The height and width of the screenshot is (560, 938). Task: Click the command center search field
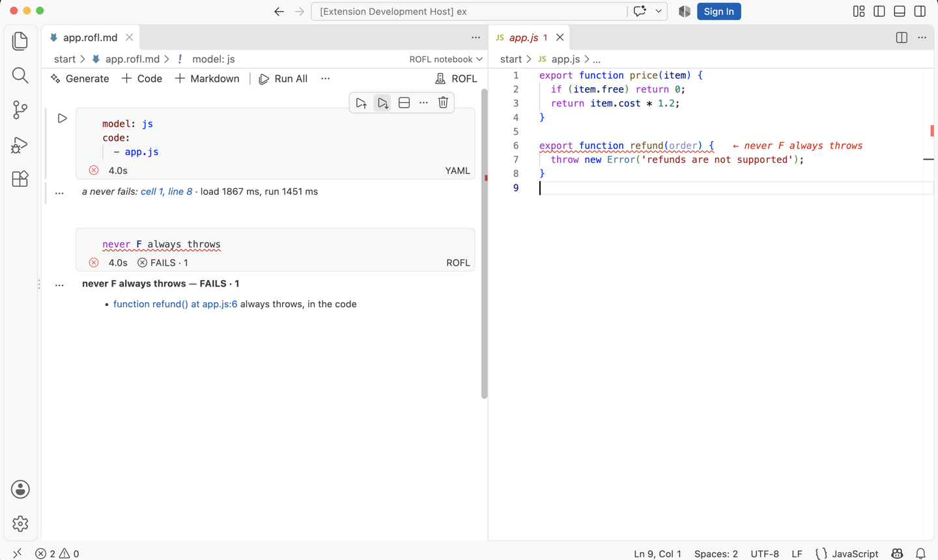(469, 11)
